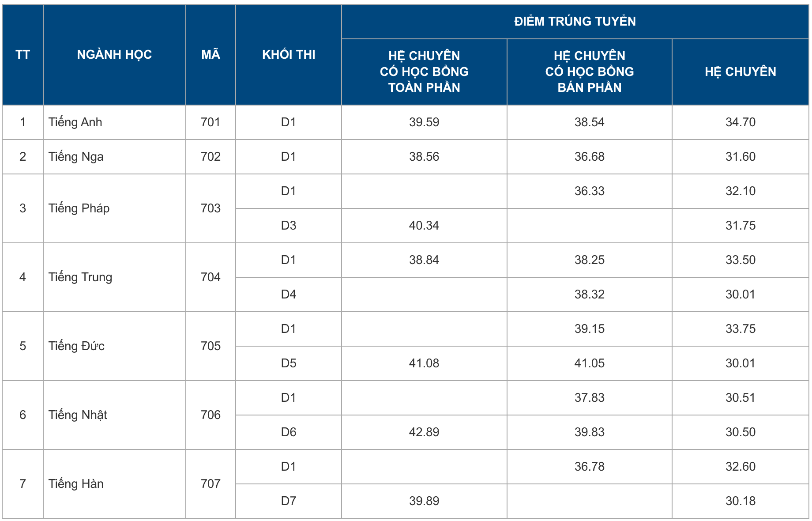
Task: Select the NGÀNH HỌC column header
Action: (x=114, y=54)
